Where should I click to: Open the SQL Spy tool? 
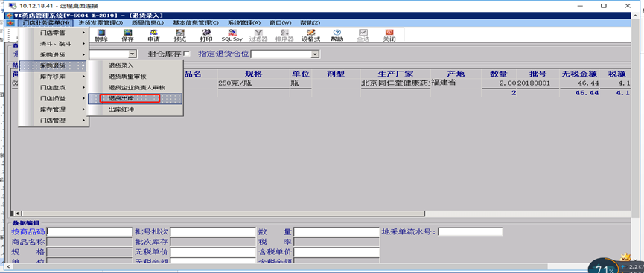[232, 35]
